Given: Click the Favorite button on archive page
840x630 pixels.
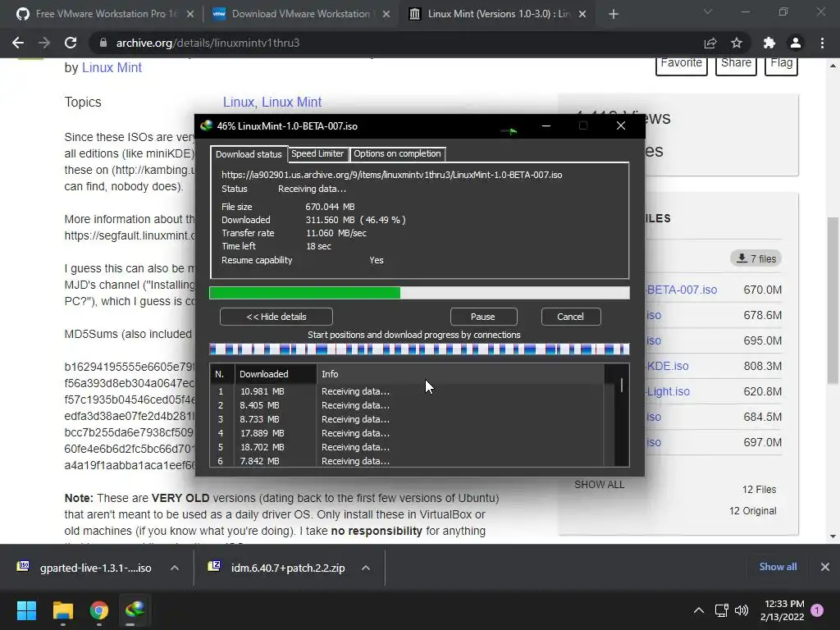Looking at the screenshot, I should pos(682,65).
